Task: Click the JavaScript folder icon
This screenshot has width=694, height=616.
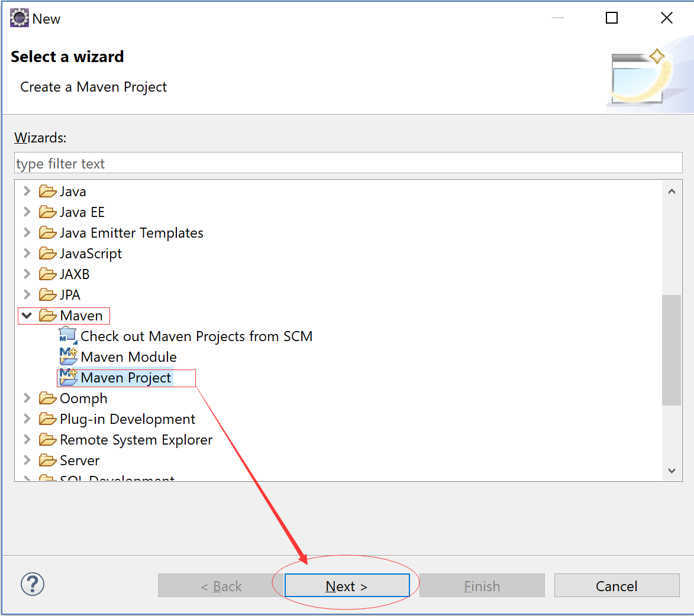Action: click(x=47, y=254)
